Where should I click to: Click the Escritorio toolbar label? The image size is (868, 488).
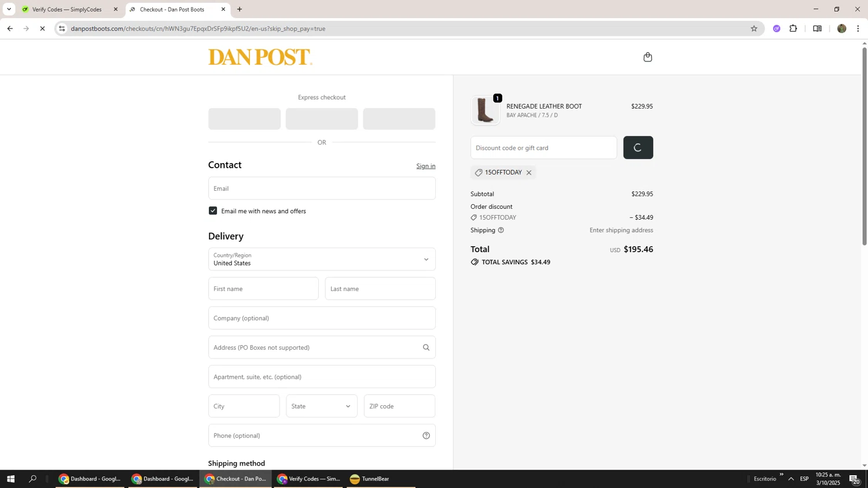point(765,479)
